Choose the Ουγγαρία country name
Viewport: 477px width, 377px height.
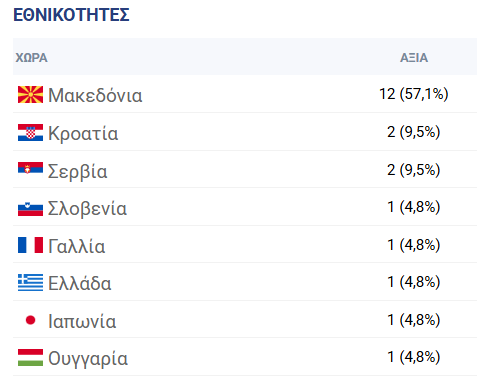[x=88, y=359]
